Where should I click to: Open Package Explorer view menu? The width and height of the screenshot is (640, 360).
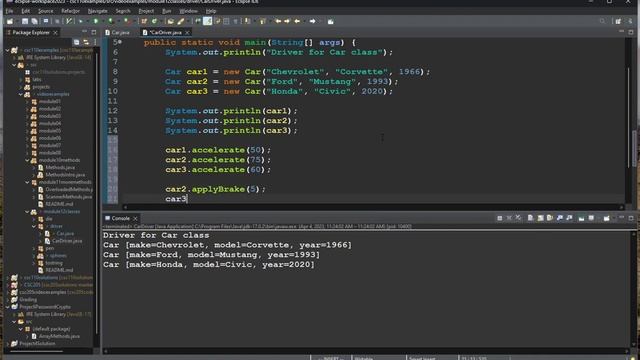pyautogui.click(x=95, y=42)
